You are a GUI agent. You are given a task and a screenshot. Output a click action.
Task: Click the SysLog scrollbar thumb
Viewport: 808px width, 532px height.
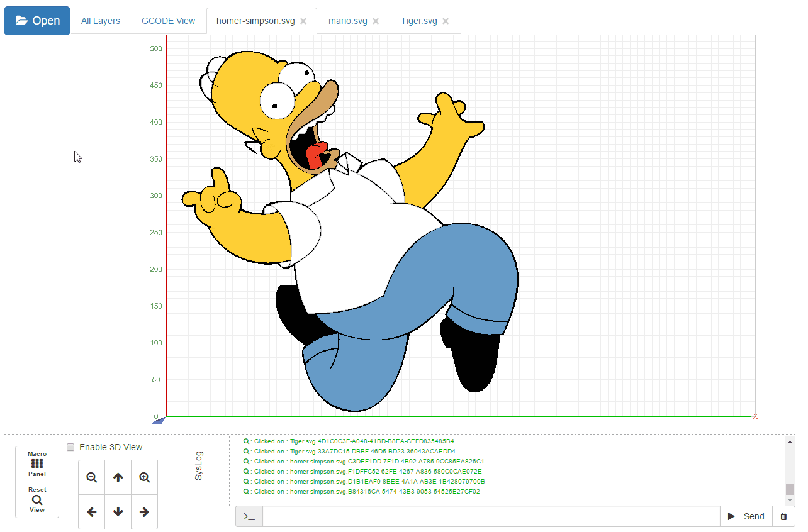coord(790,489)
